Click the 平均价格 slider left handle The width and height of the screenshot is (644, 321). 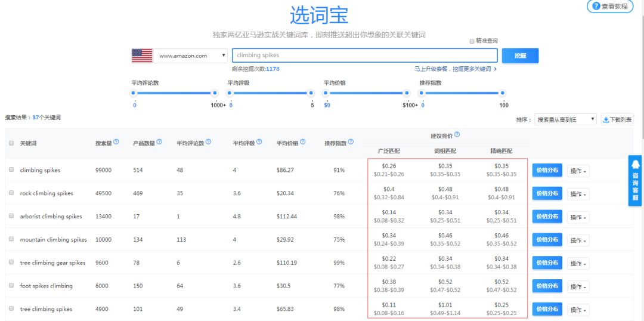pyautogui.click(x=326, y=93)
